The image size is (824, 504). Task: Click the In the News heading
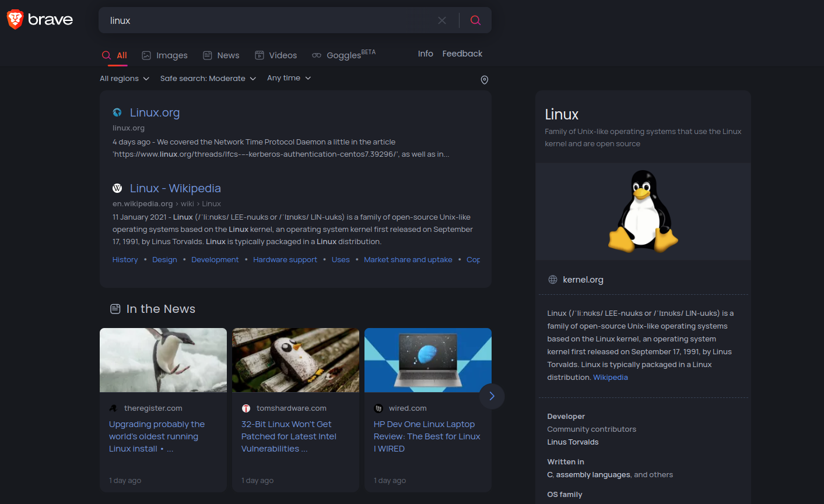coord(161,309)
